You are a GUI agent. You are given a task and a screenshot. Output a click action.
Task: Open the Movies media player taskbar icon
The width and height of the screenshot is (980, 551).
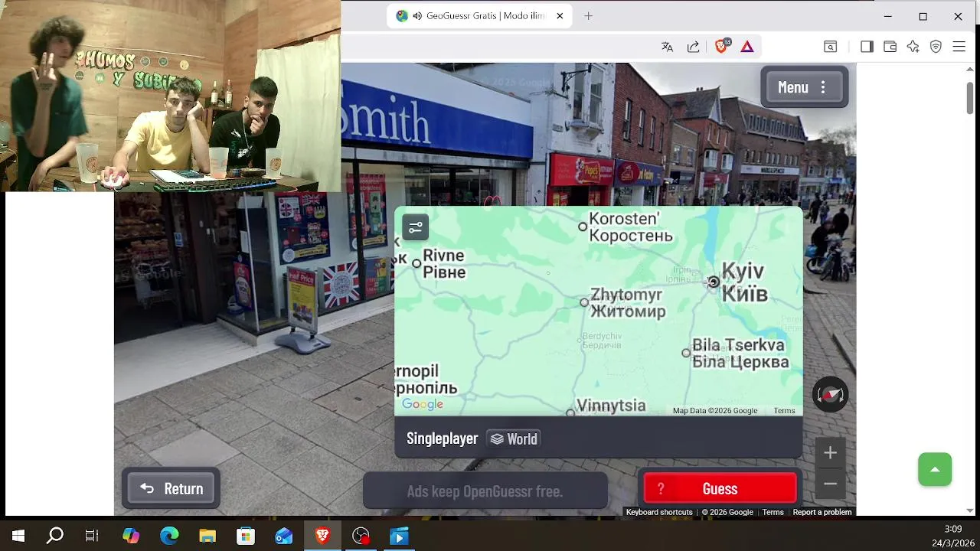399,536
